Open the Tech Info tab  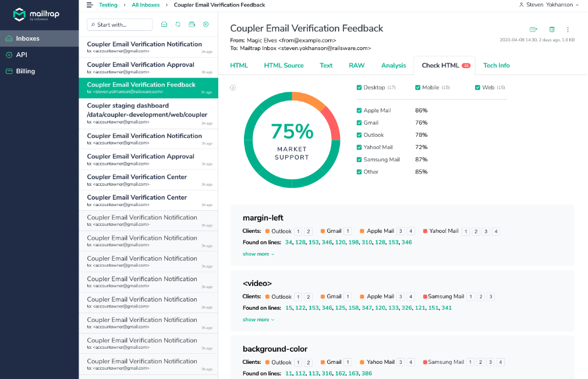pyautogui.click(x=496, y=66)
